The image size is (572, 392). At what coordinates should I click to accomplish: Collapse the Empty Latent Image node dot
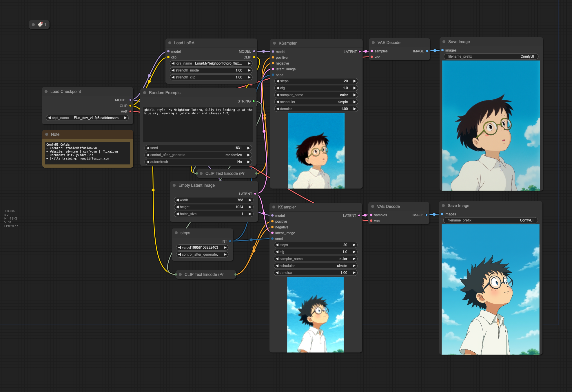[174, 185]
